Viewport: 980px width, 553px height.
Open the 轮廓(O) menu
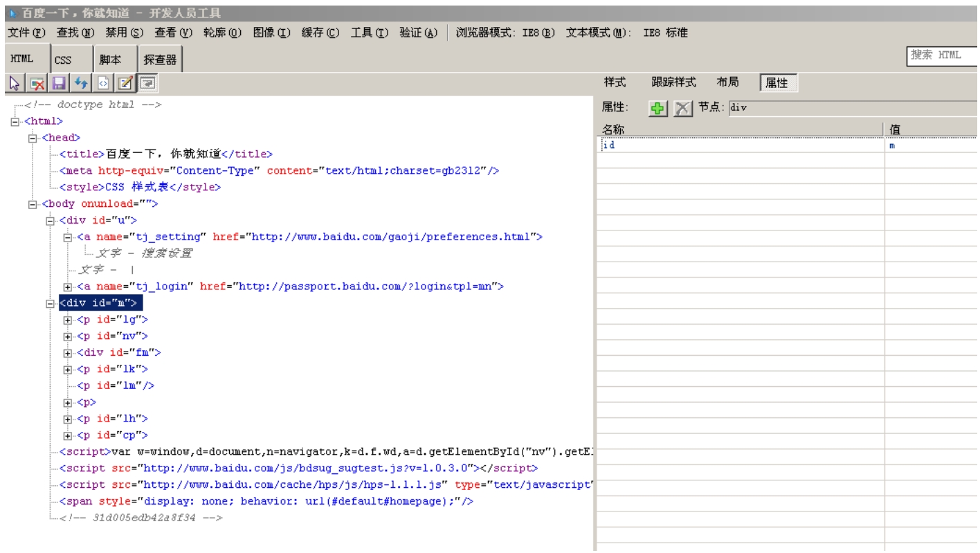(223, 33)
